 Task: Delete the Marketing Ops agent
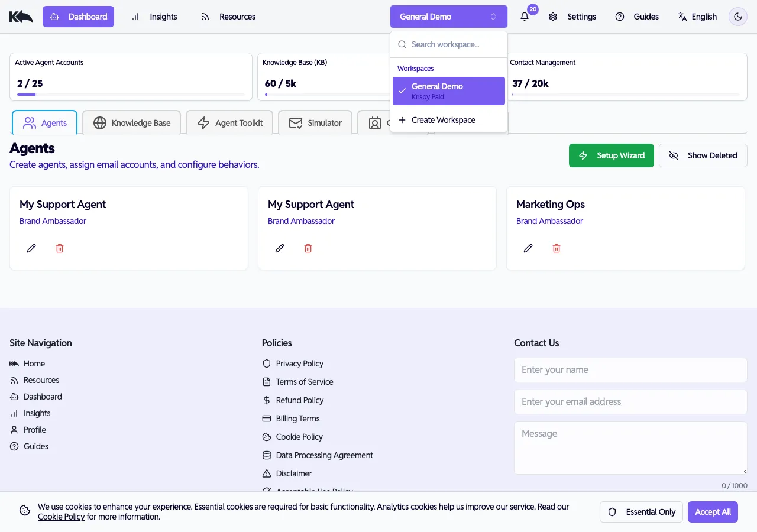(557, 248)
